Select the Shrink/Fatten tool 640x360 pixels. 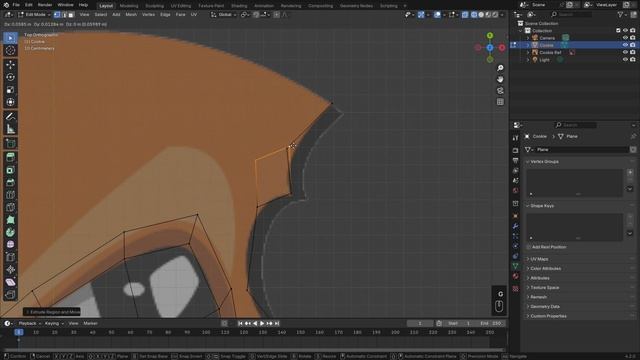[x=10, y=269]
